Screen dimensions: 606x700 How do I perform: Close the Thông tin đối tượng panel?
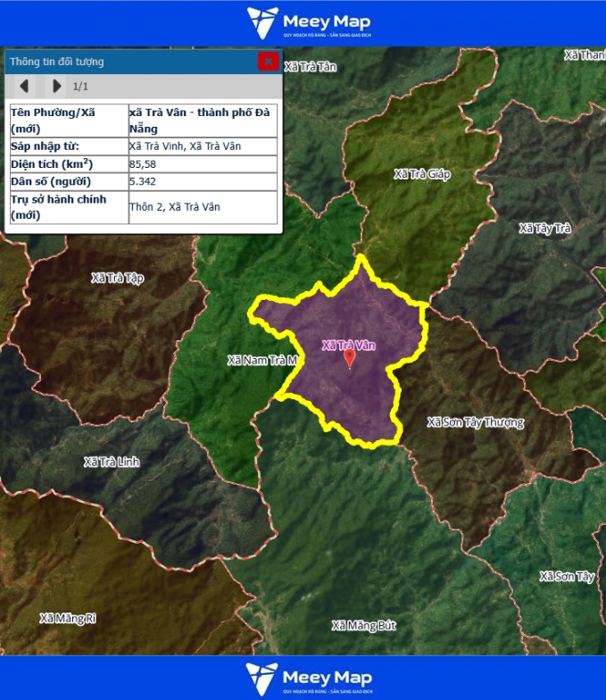268,61
